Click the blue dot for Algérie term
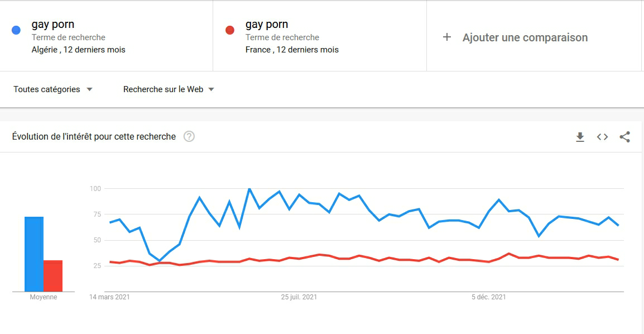Viewport: 644px width, 334px height. [16, 30]
